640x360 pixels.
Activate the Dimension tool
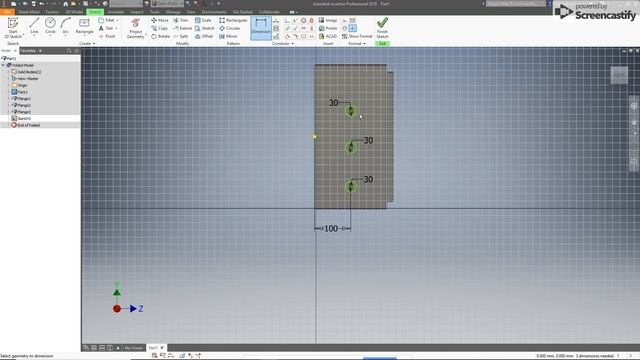point(261,28)
